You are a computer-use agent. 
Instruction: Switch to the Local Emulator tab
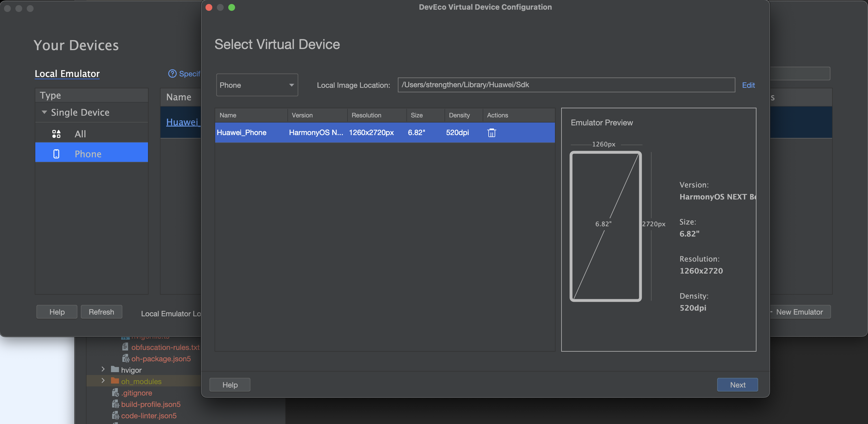[67, 74]
